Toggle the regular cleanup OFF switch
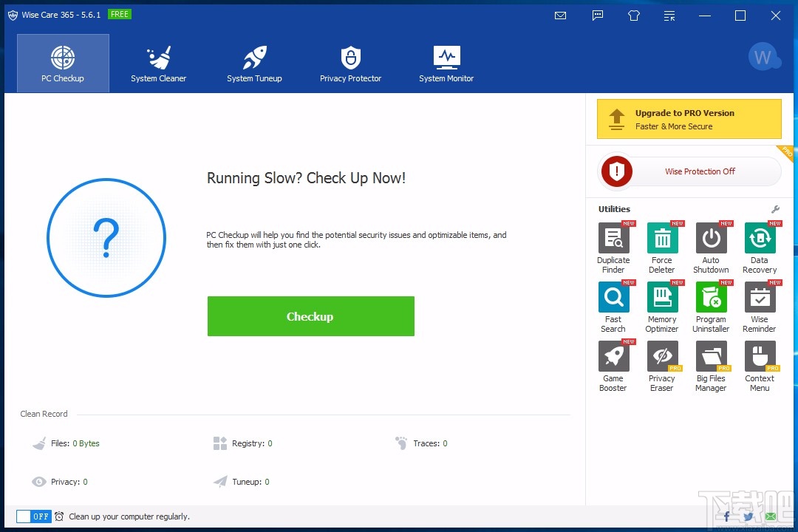 tap(33, 516)
